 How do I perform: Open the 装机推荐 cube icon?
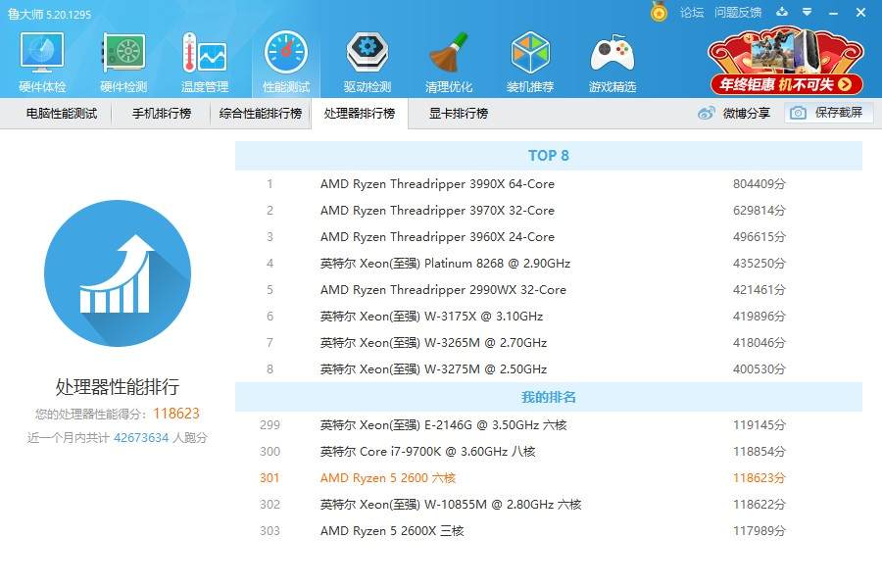pos(530,61)
